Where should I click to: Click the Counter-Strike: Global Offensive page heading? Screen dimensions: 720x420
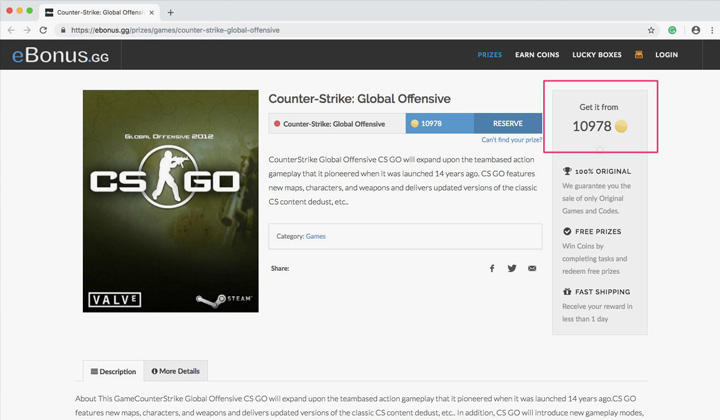[x=359, y=99]
